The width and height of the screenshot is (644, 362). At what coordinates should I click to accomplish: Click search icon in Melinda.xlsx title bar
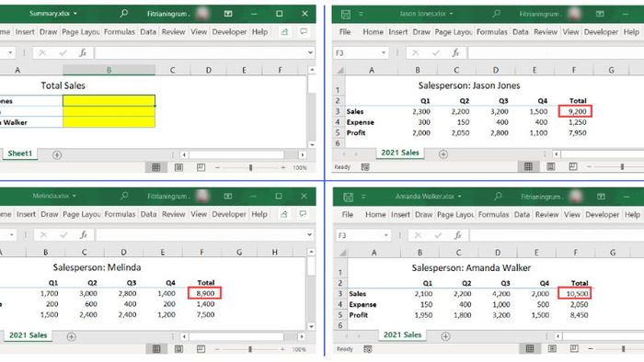click(x=124, y=196)
